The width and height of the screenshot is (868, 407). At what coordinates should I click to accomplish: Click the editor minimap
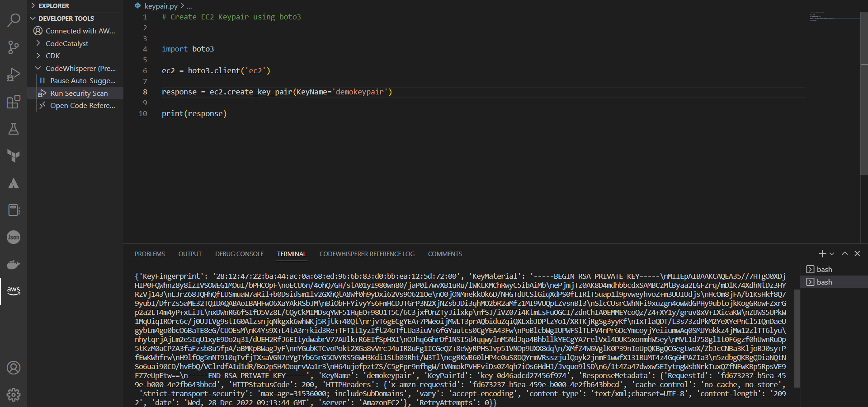(x=834, y=16)
